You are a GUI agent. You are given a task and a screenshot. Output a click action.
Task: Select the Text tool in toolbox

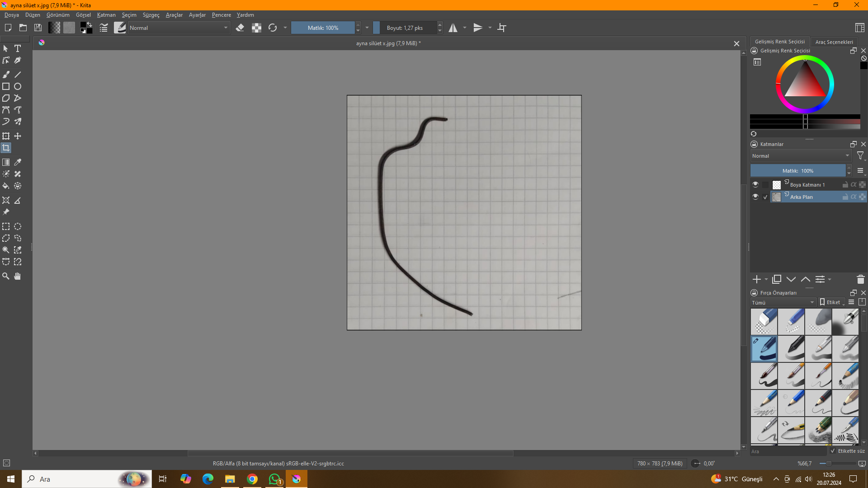pyautogui.click(x=18, y=48)
